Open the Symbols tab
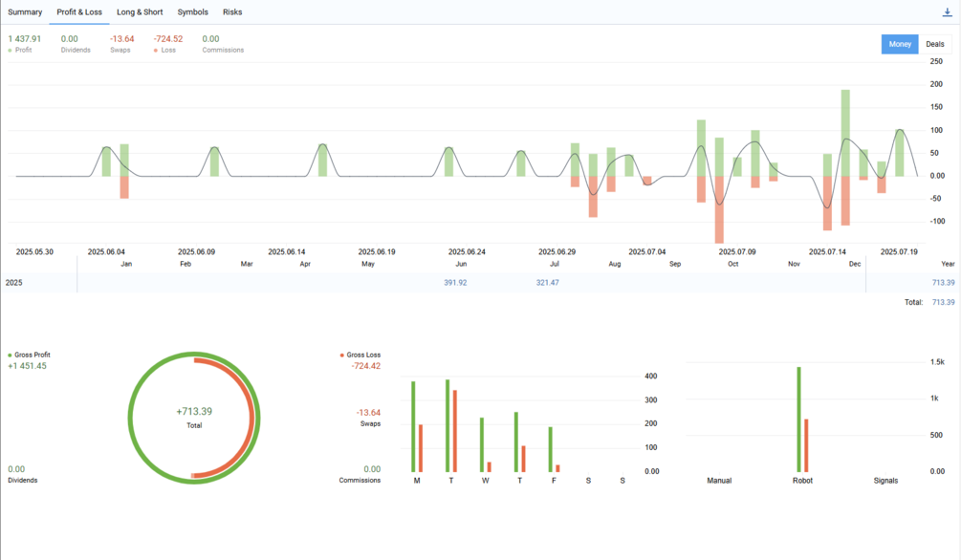This screenshot has height=560, width=961. [x=192, y=12]
